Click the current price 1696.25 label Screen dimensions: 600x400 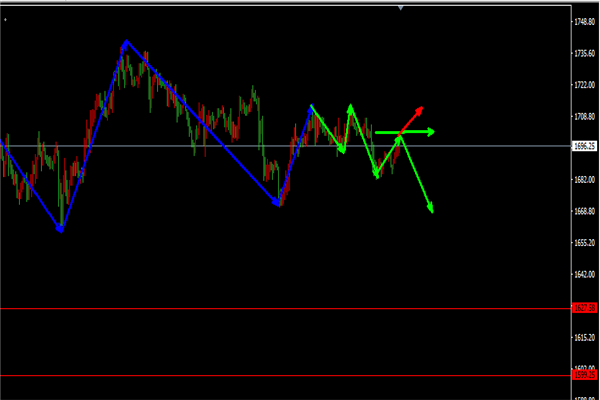point(584,146)
